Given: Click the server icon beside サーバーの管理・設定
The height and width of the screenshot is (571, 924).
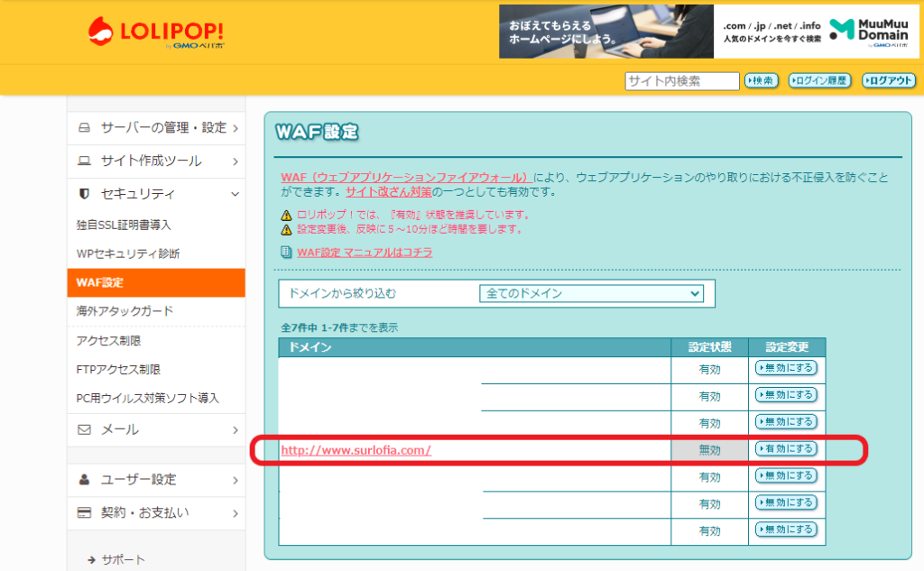Looking at the screenshot, I should 85,128.
